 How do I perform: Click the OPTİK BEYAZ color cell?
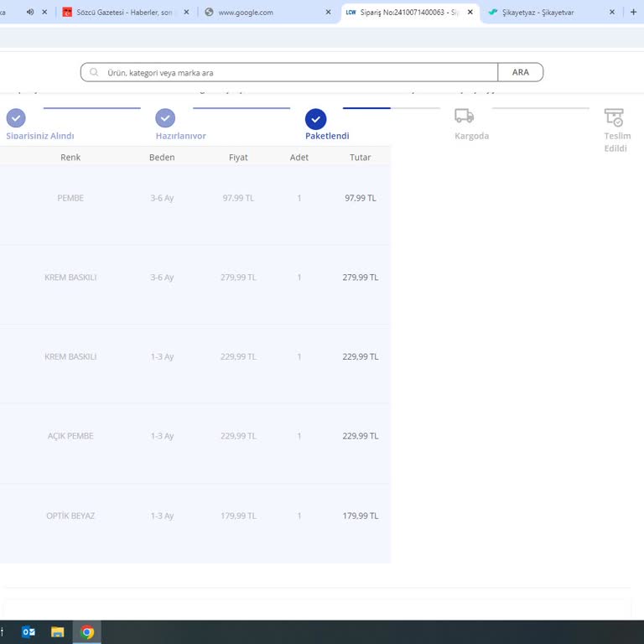(x=70, y=516)
